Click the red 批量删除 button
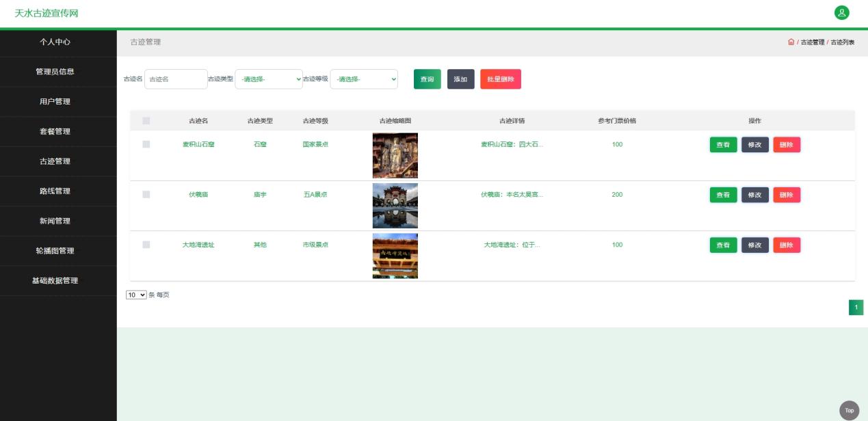This screenshot has height=421, width=868. (500, 79)
